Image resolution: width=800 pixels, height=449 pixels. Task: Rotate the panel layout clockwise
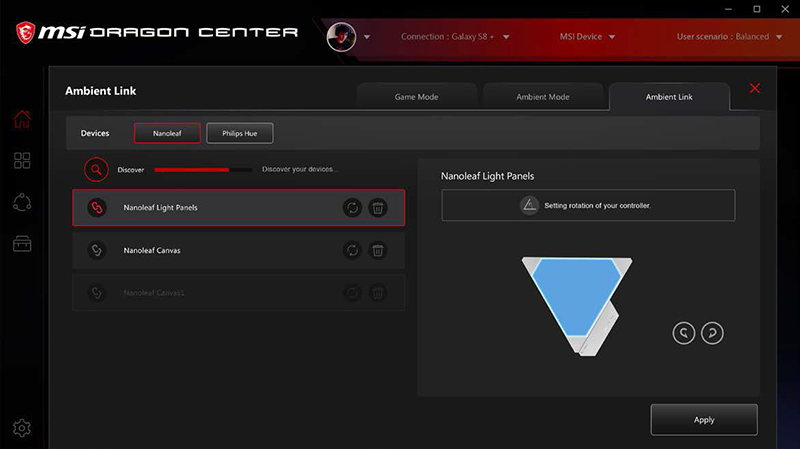tap(713, 333)
